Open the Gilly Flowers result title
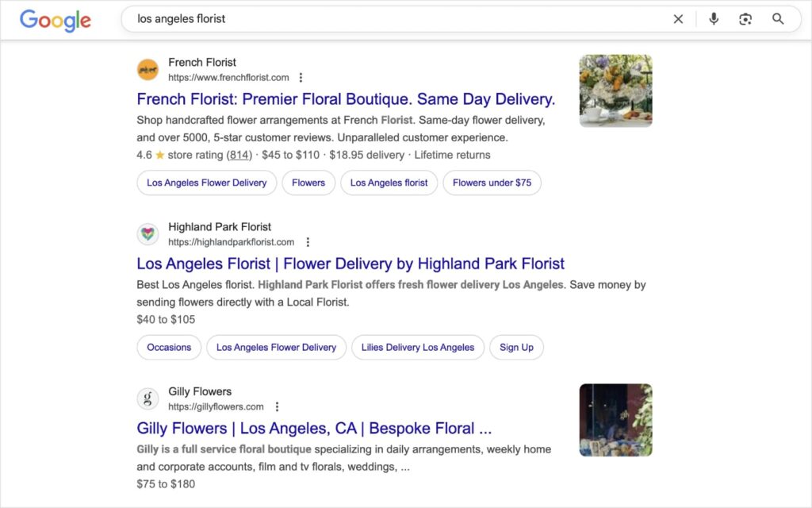Viewport: 812px width, 508px height. tap(314, 428)
